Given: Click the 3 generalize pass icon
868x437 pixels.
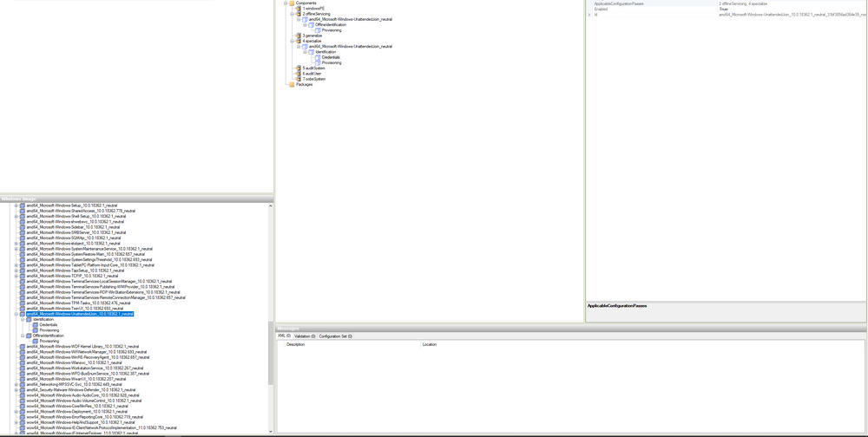Looking at the screenshot, I should coord(299,36).
